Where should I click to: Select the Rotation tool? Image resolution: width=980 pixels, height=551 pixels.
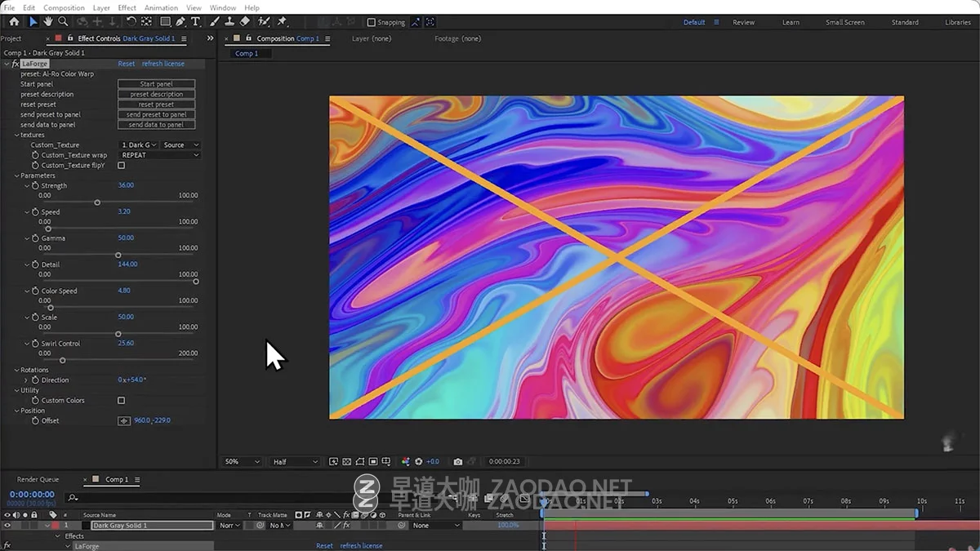point(131,22)
